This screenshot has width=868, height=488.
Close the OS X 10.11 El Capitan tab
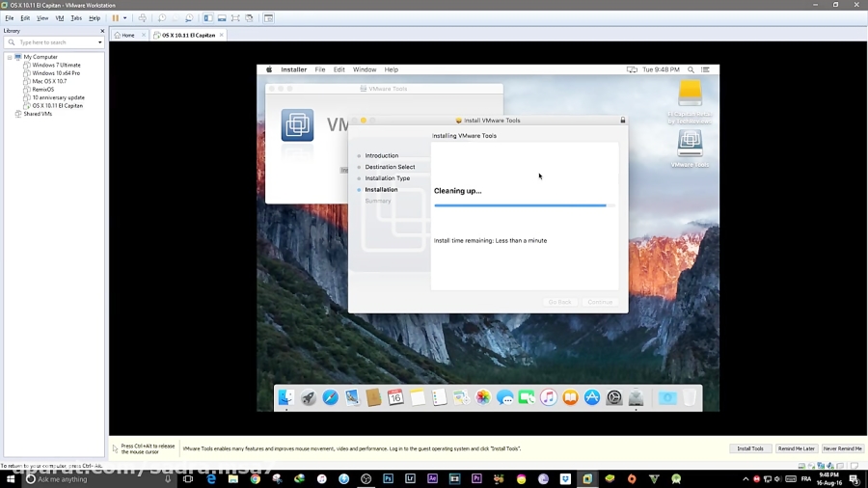coord(222,35)
